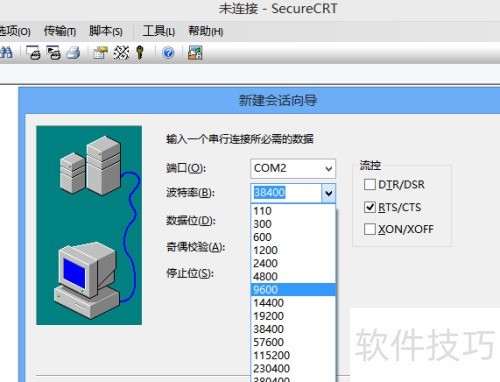500x382 pixels.
Task: Select 600 in baud rate list
Action: point(293,237)
